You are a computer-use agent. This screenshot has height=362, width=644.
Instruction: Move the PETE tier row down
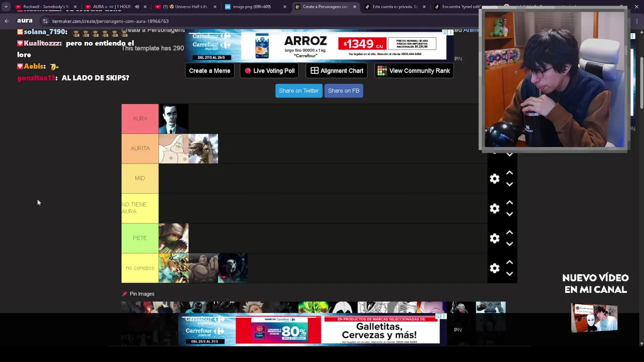coord(509,244)
